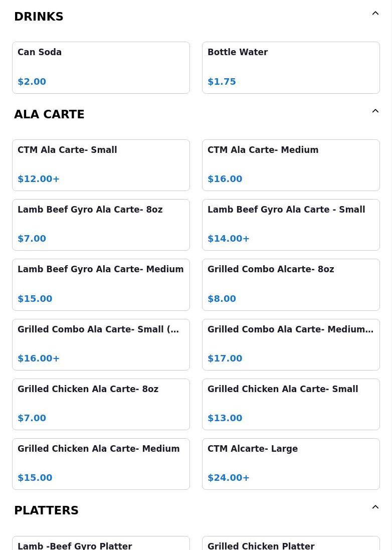This screenshot has height=550, width=392.
Task: Open Lamb Beef Gyro Ala Carte - Small
Action: (x=291, y=225)
